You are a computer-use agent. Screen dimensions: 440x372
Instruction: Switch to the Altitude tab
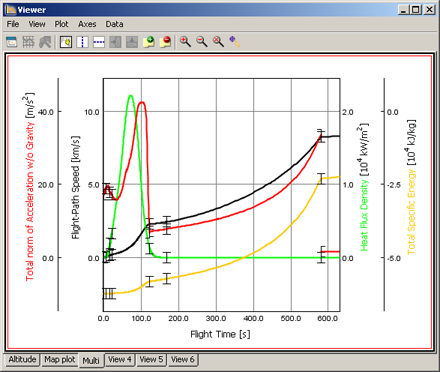coord(22,359)
